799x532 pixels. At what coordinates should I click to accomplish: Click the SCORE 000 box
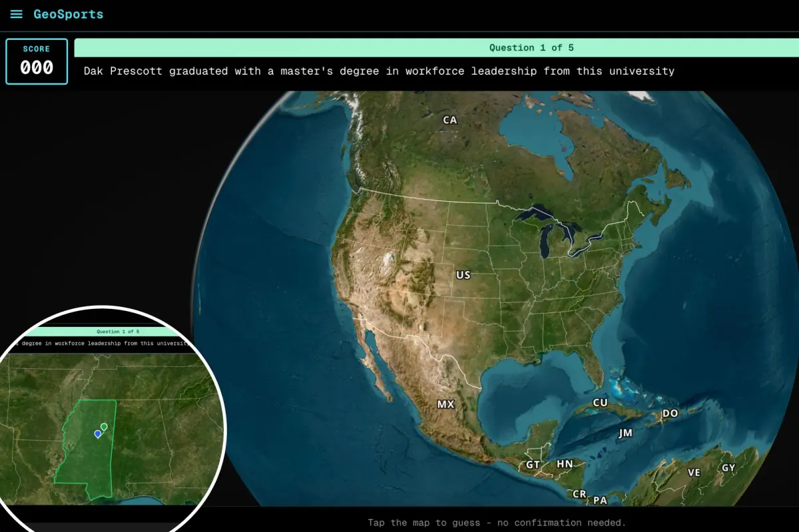[37, 61]
